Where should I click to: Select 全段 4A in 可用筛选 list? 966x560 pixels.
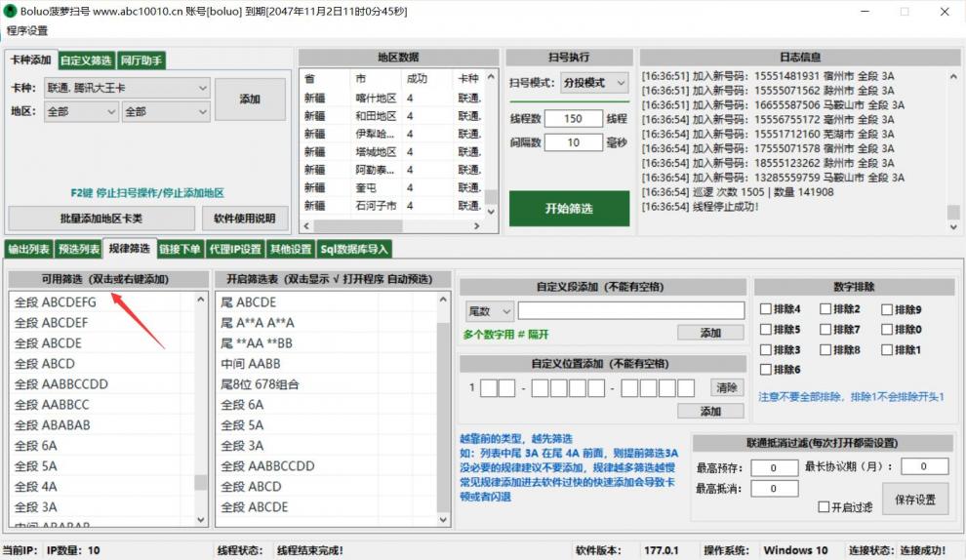[102, 487]
